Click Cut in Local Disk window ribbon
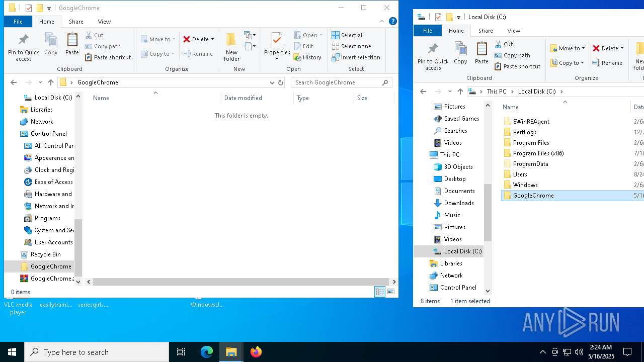This screenshot has width=644, height=362. click(x=504, y=44)
